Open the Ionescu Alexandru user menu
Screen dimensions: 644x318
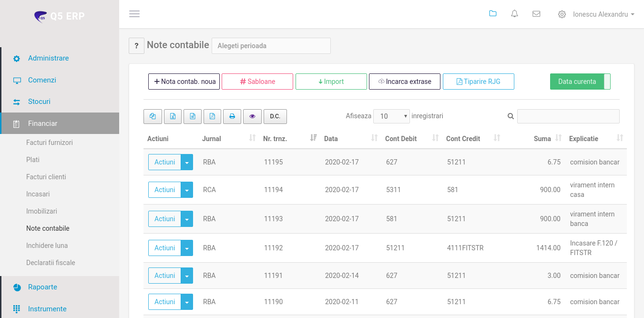click(603, 14)
